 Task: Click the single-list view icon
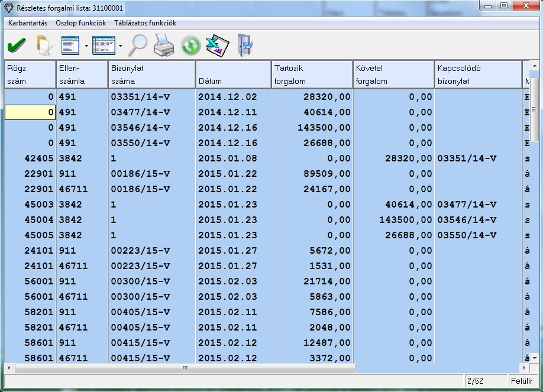click(x=70, y=45)
